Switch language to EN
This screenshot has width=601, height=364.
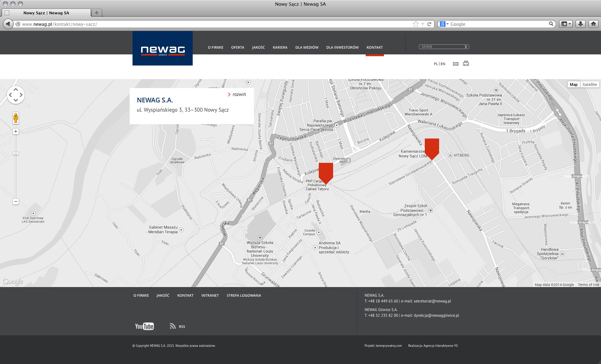point(443,64)
